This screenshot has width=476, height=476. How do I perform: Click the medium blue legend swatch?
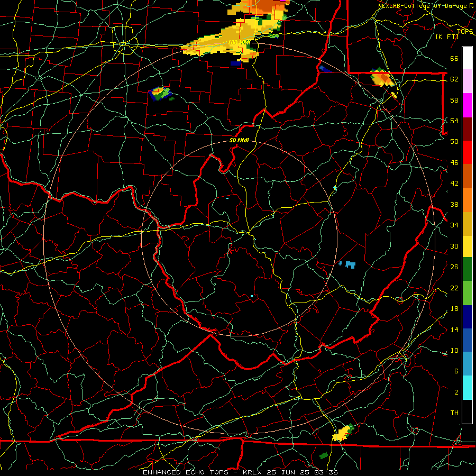pos(467,340)
